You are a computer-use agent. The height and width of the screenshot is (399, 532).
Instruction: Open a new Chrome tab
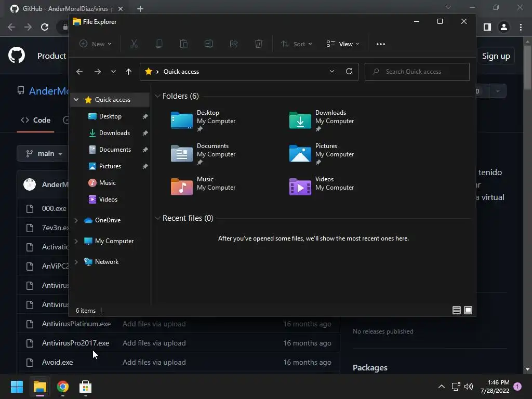(x=140, y=9)
